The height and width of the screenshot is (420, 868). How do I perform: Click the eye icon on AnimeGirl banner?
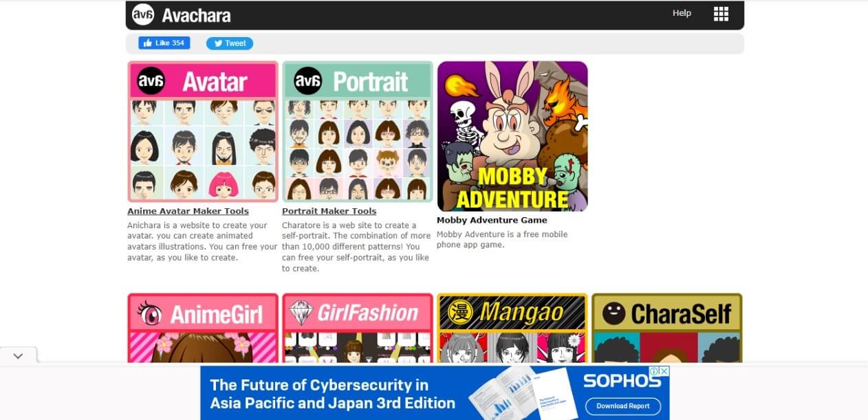[x=149, y=314]
